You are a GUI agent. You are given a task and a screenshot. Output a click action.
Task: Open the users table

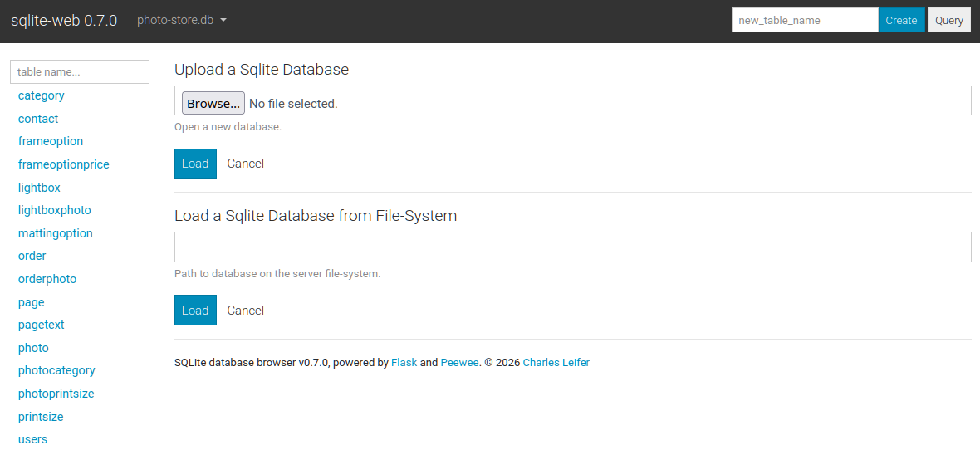tap(32, 439)
